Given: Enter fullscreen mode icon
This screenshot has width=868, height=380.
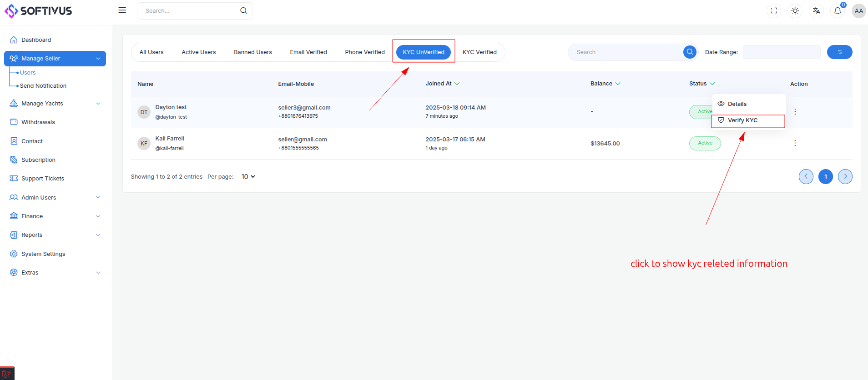Looking at the screenshot, I should 774,10.
